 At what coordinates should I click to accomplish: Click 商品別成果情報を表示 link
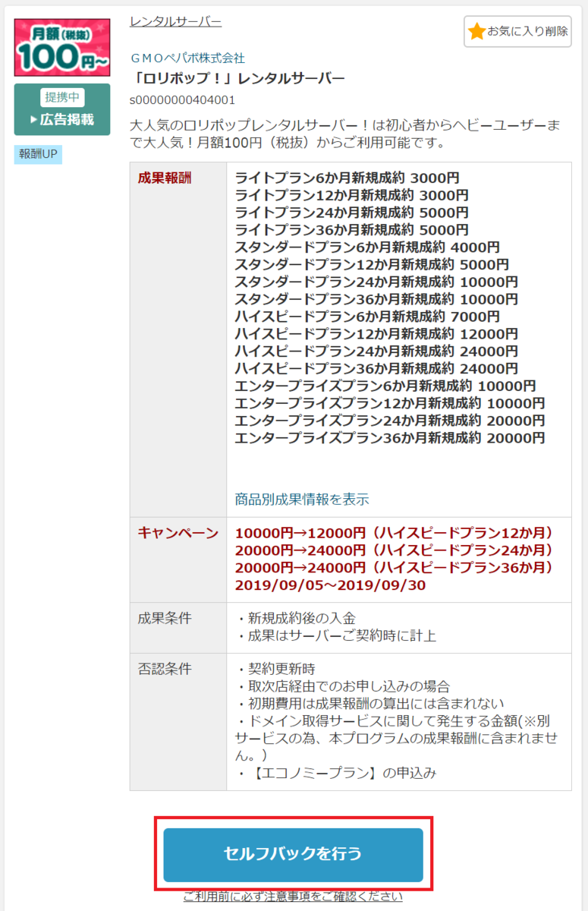tap(302, 500)
